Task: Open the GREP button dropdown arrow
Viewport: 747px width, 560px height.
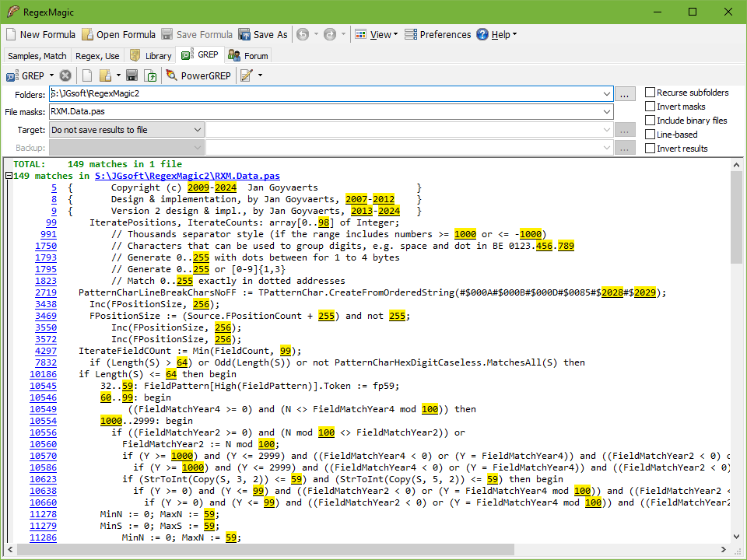Action: coord(52,75)
